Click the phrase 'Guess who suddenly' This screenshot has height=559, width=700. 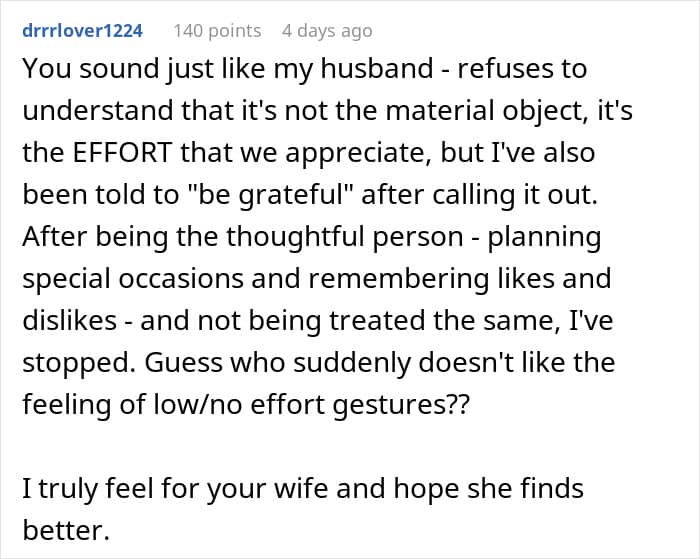[278, 363]
